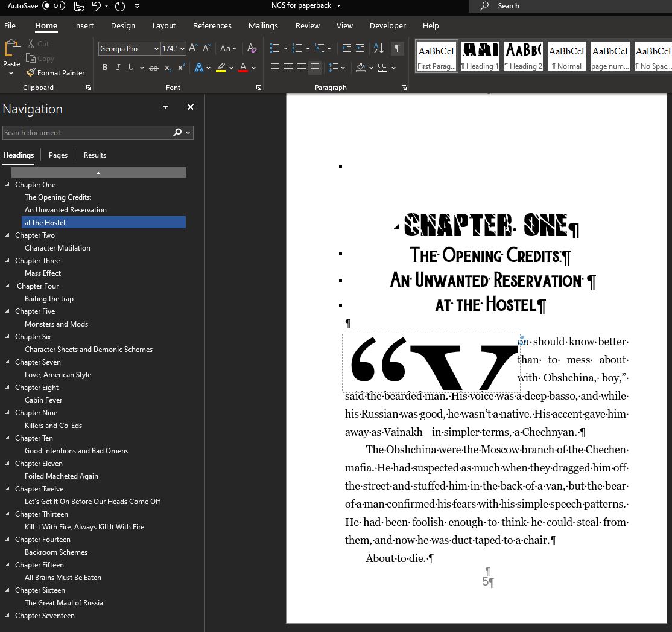Click the Justify alignment icon

pos(315,68)
